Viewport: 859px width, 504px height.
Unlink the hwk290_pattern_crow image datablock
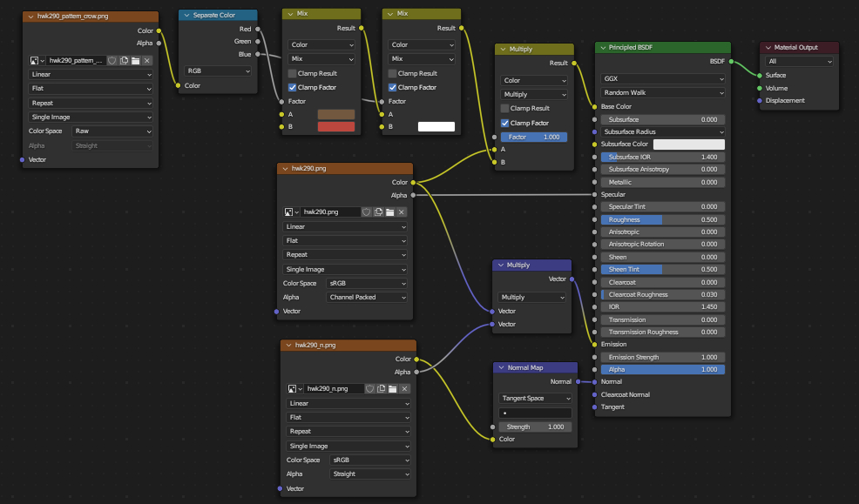point(147,61)
